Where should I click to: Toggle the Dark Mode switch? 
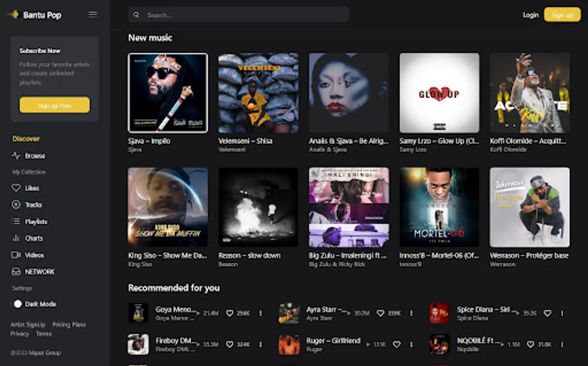click(17, 304)
